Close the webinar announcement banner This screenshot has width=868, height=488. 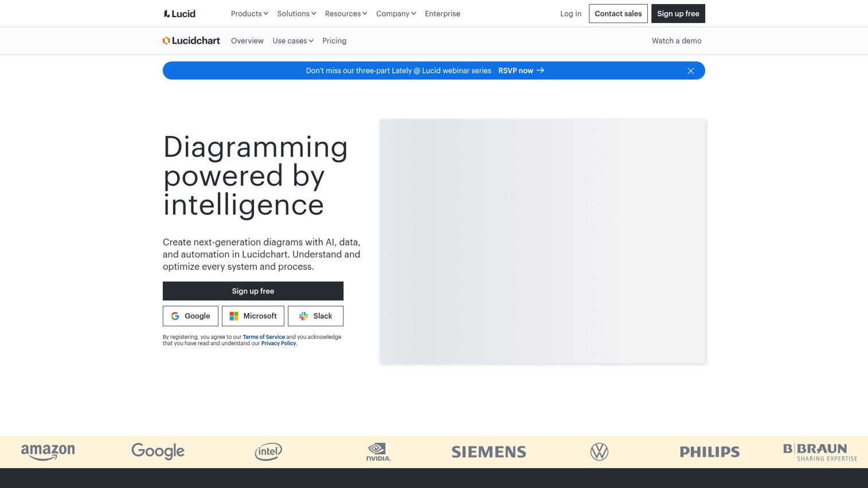tap(690, 71)
